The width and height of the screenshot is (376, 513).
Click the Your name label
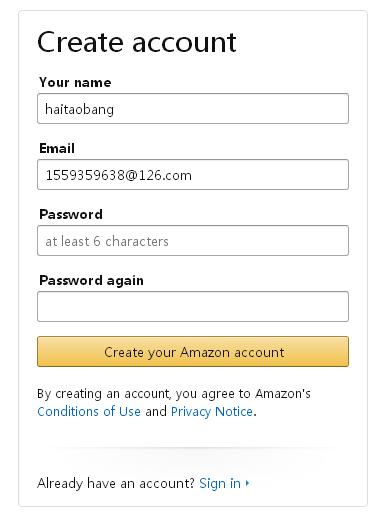tap(75, 82)
